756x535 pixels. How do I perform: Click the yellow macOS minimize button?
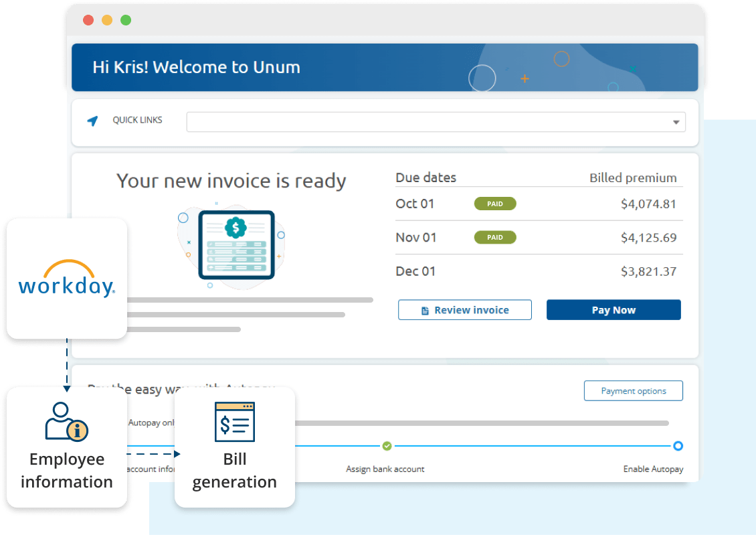tap(107, 20)
